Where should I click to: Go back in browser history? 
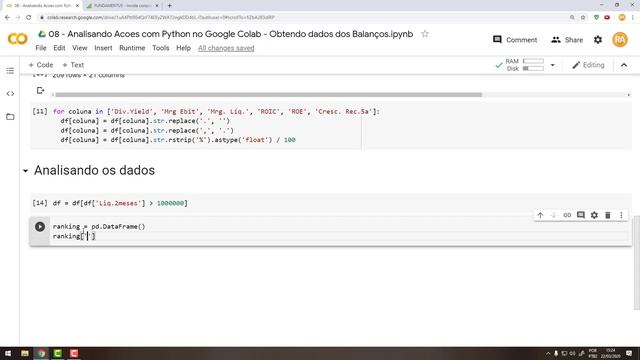(7, 18)
